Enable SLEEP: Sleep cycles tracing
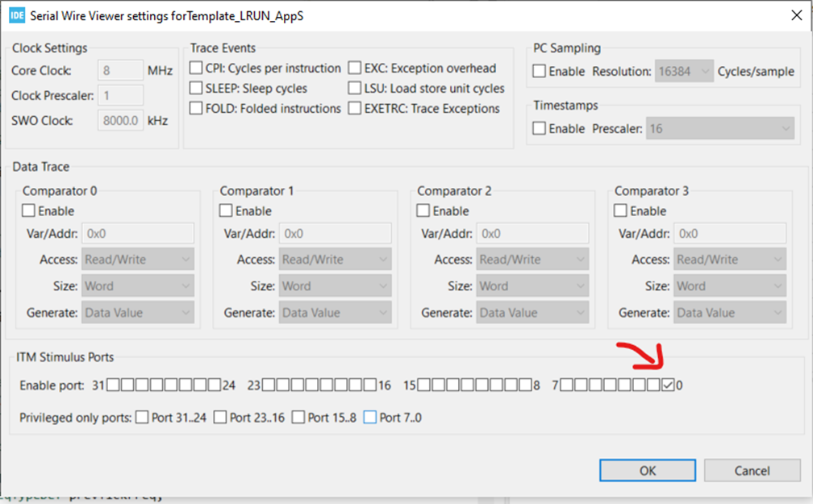The width and height of the screenshot is (813, 504). pyautogui.click(x=195, y=88)
